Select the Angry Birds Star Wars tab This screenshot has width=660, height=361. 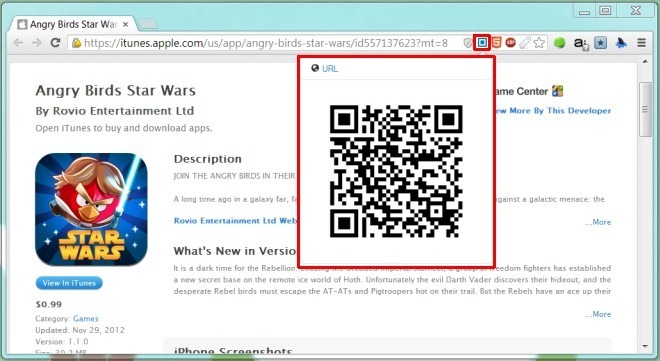coord(73,24)
